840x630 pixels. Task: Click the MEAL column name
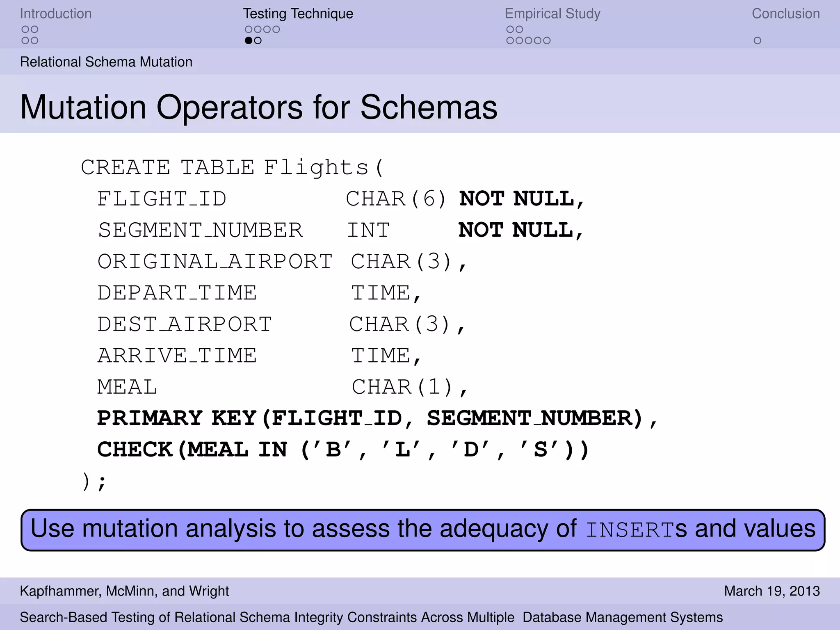pyautogui.click(x=127, y=387)
